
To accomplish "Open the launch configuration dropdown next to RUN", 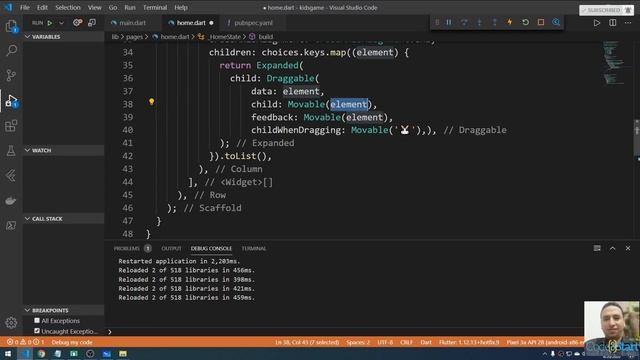I will point(61,23).
